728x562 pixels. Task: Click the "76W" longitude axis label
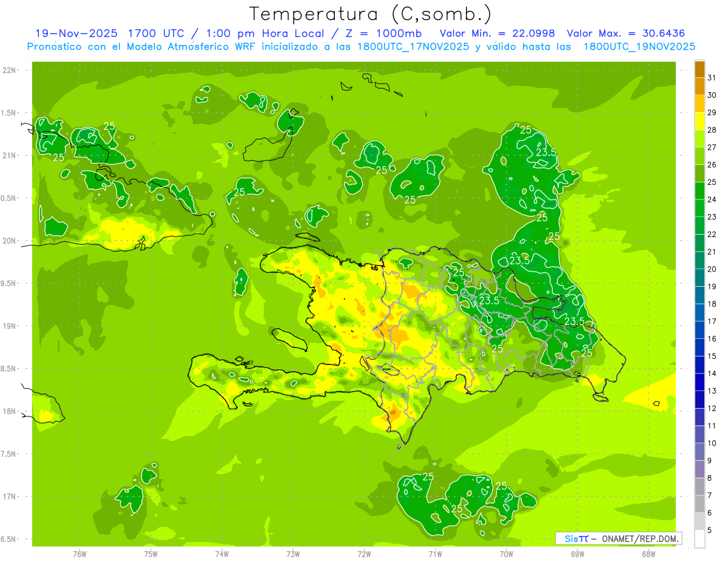coord(79,554)
